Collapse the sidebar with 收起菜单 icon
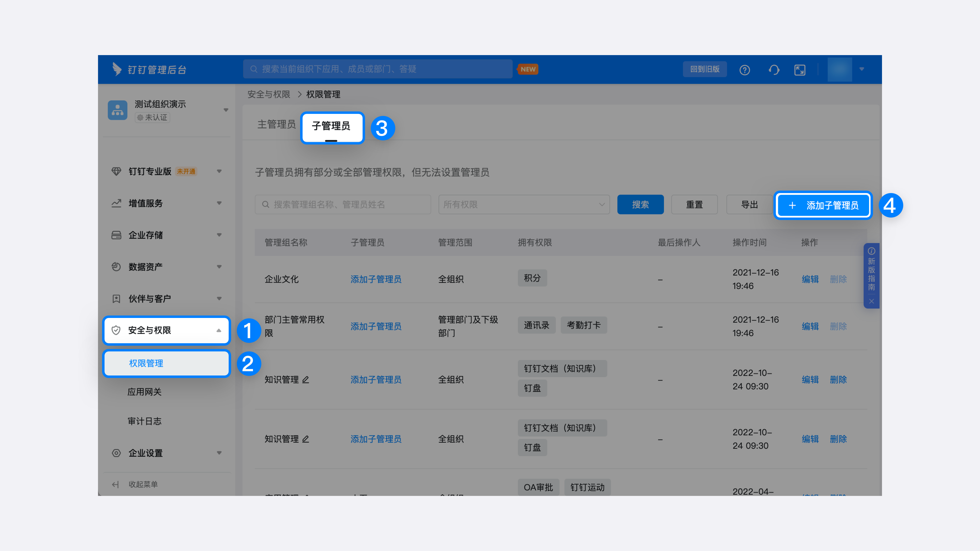 click(x=116, y=484)
